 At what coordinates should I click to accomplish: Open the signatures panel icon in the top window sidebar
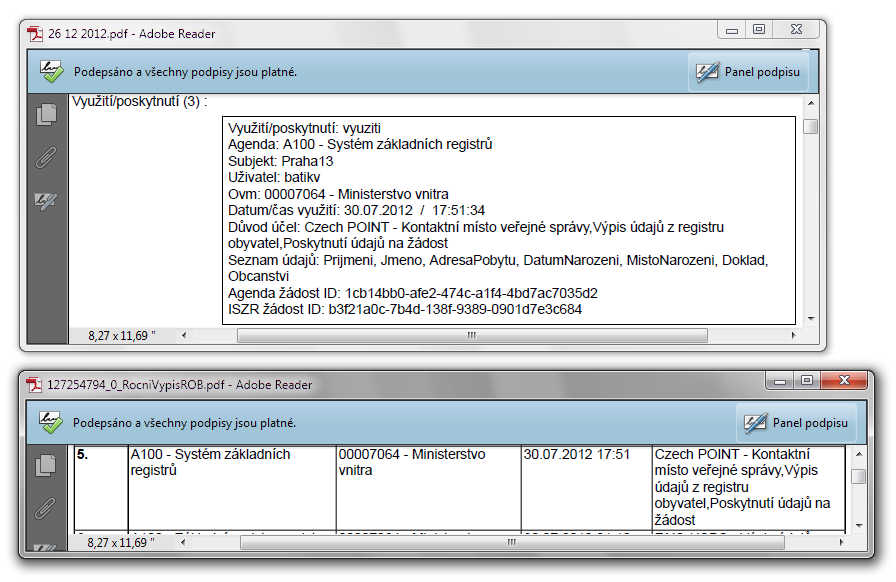click(46, 201)
